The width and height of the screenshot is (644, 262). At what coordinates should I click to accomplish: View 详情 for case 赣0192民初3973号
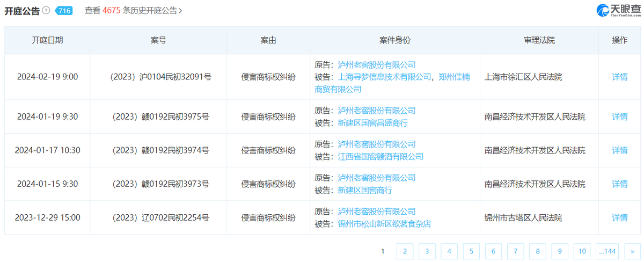pos(619,184)
